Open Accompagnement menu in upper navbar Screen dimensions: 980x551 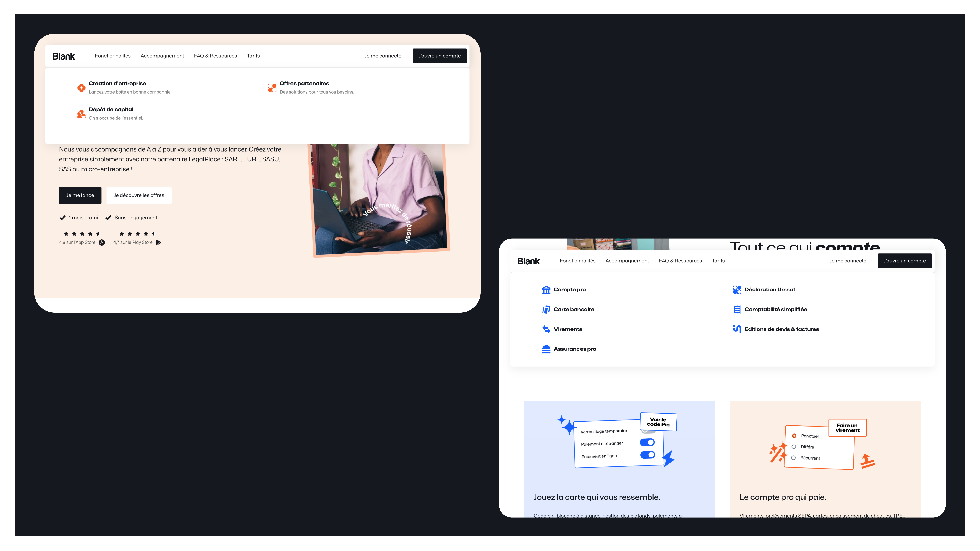[162, 56]
